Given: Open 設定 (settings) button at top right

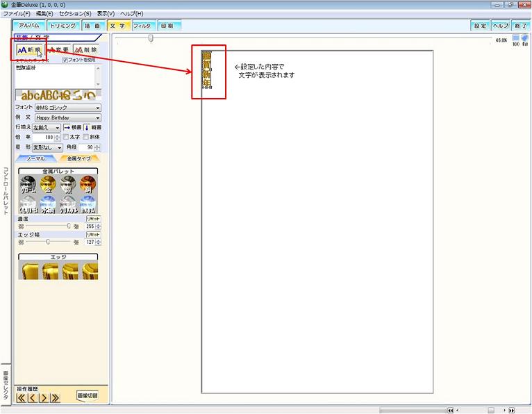Looking at the screenshot, I should (480, 26).
